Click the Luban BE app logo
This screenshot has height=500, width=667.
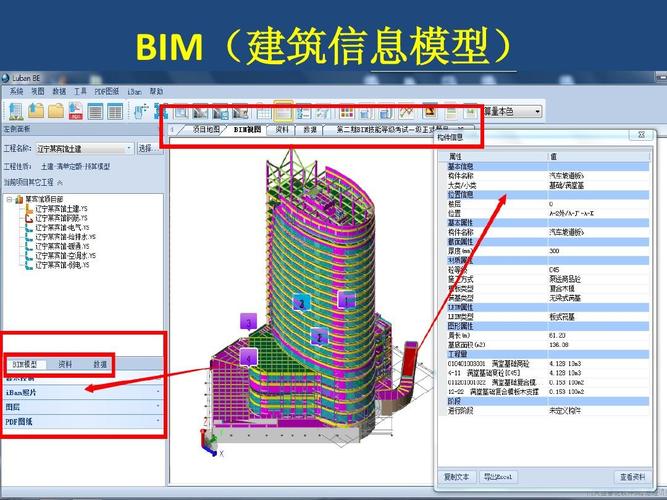tap(5, 78)
